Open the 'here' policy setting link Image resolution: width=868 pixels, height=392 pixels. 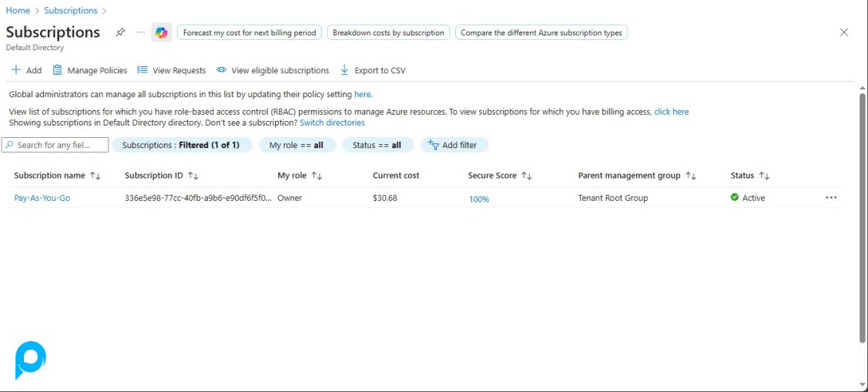point(363,94)
